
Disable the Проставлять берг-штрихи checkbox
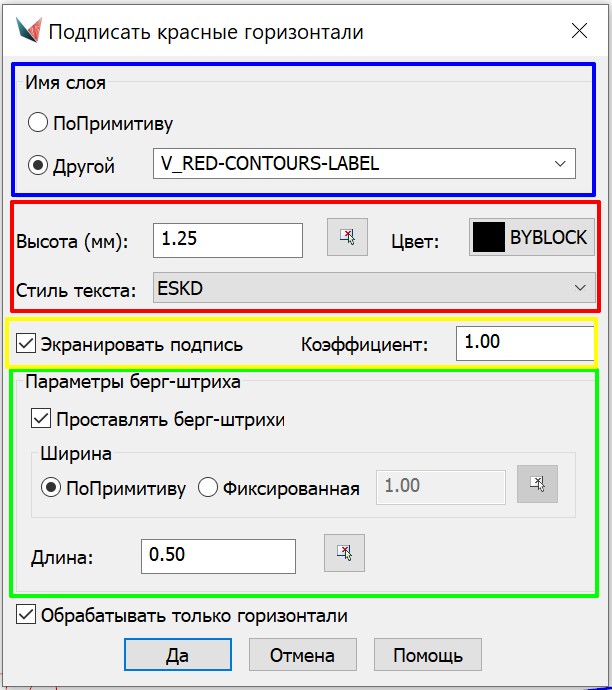(42, 419)
